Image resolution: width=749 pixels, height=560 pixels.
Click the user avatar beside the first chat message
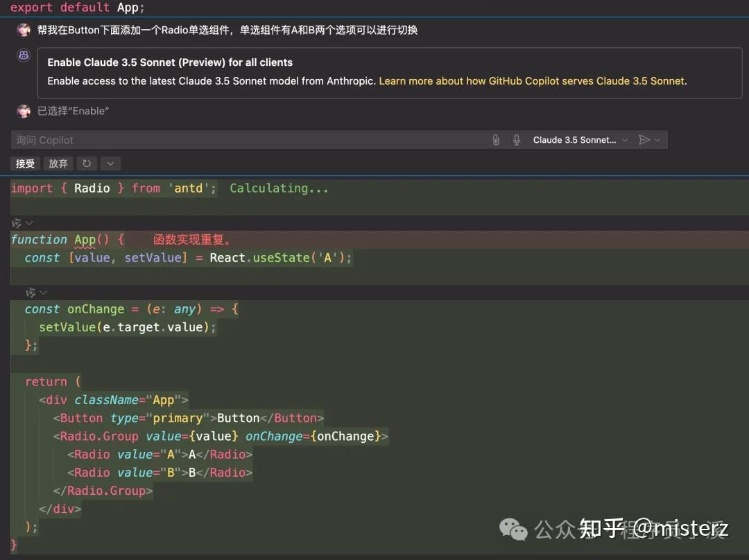[23, 29]
